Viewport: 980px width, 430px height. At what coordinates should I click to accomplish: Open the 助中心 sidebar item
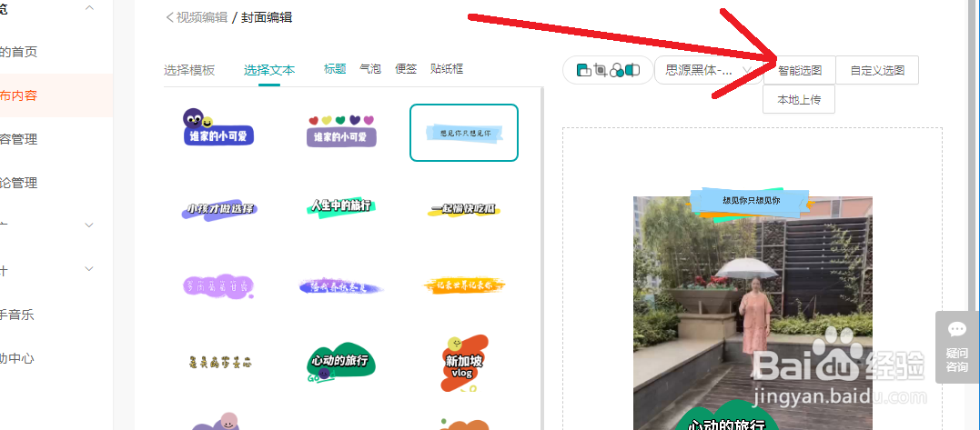[x=17, y=358]
